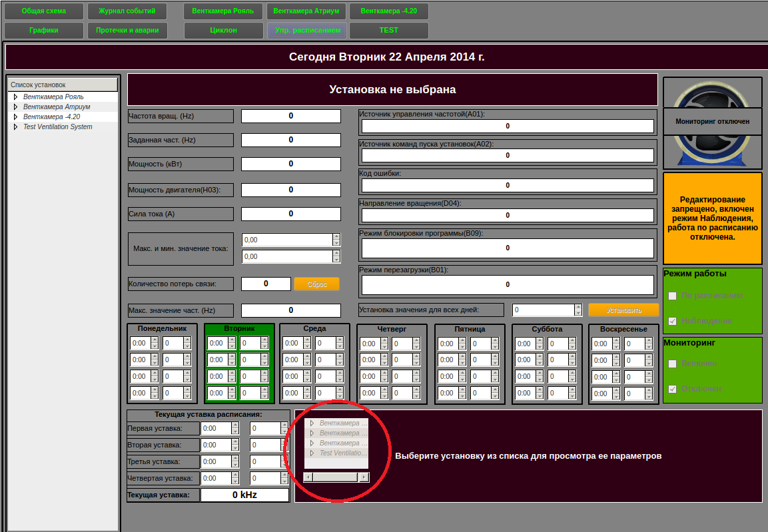Expand the Test Ventilation System tree node
This screenshot has height=532, width=768.
pyautogui.click(x=15, y=127)
